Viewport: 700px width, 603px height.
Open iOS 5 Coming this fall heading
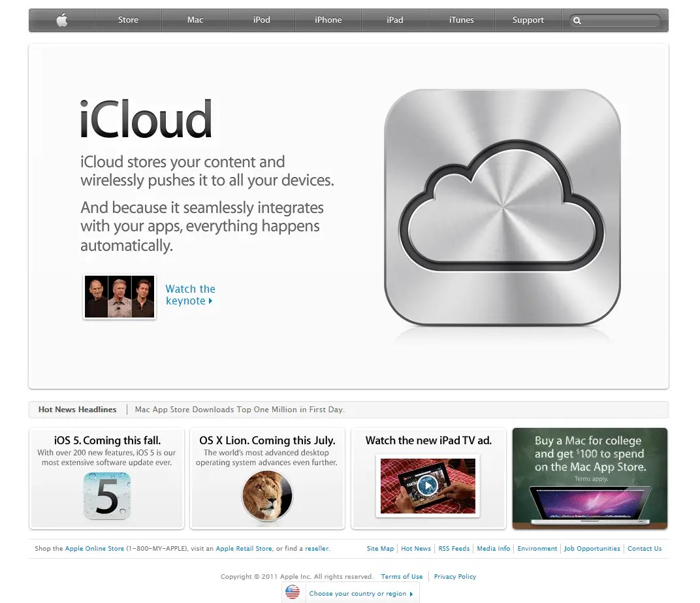107,440
